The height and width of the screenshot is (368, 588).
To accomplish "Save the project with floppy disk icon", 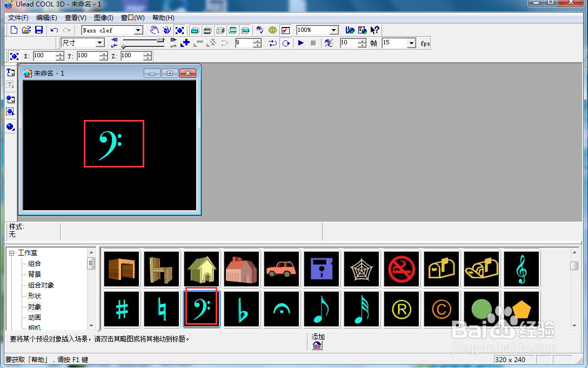I will click(x=38, y=30).
